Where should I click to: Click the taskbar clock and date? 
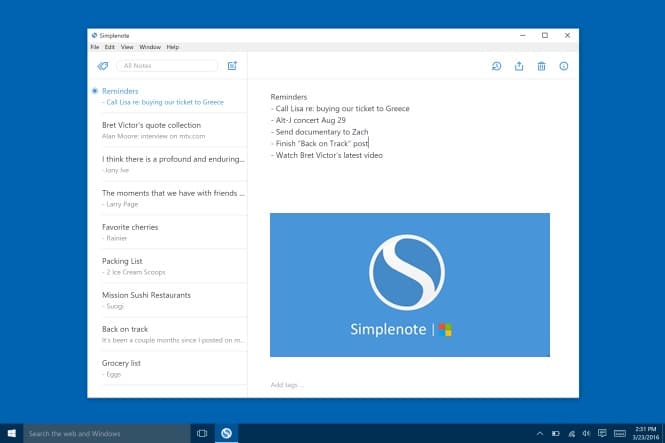pyautogui.click(x=645, y=433)
